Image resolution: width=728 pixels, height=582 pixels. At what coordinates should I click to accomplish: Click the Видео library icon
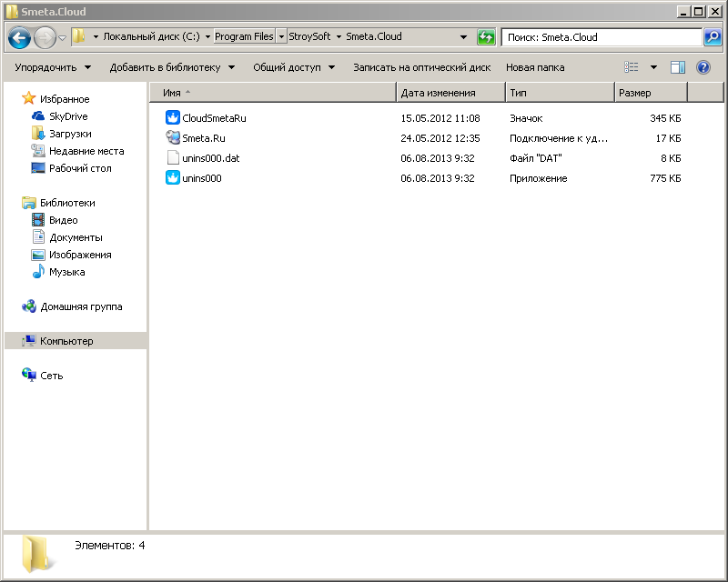click(x=38, y=219)
